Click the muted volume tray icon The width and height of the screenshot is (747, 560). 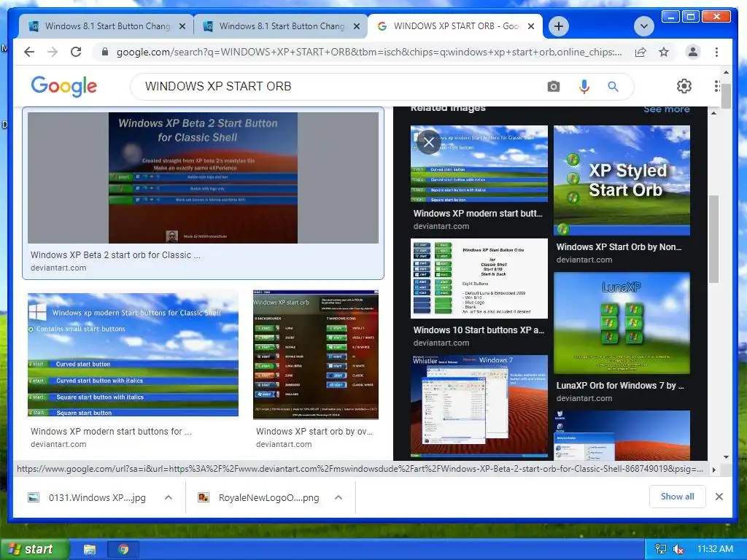coord(678,549)
